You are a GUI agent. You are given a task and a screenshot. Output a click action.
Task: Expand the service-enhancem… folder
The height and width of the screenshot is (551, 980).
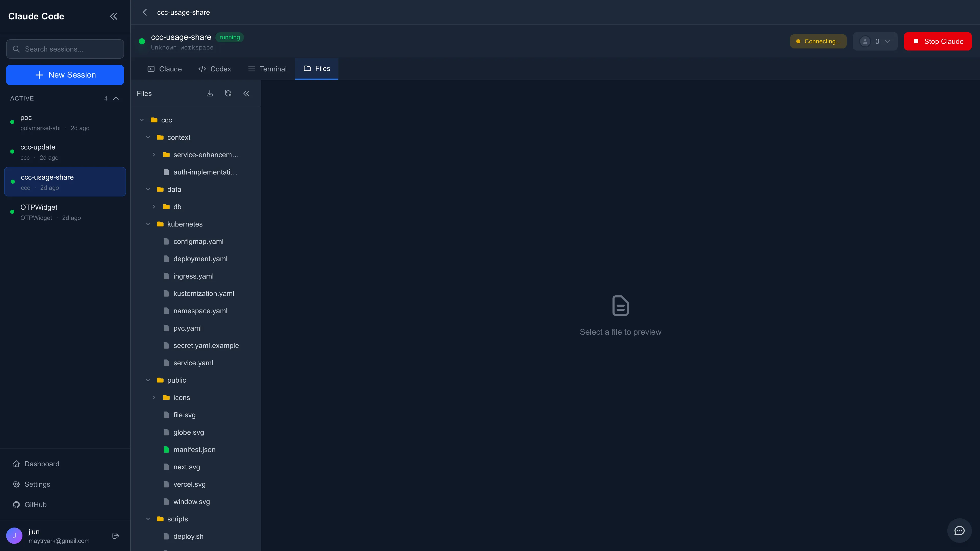(154, 155)
